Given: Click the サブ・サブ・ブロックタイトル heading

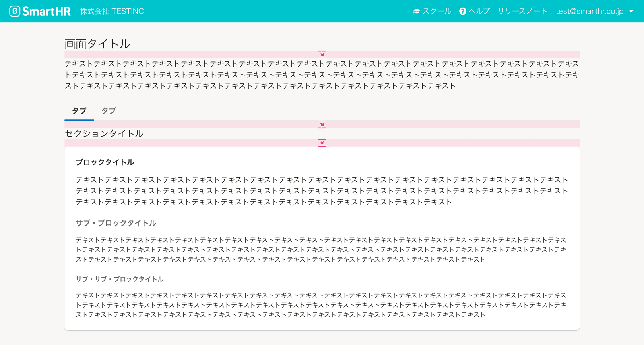Looking at the screenshot, I should click(x=120, y=279).
